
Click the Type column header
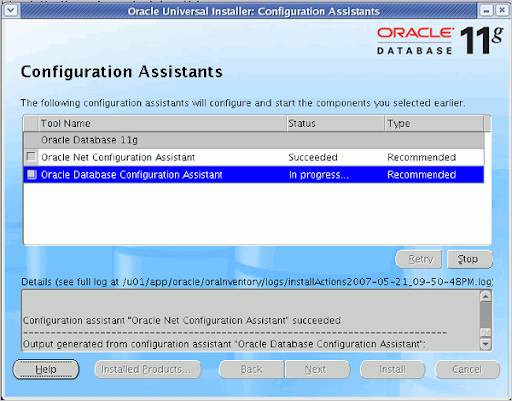pyautogui.click(x=434, y=123)
